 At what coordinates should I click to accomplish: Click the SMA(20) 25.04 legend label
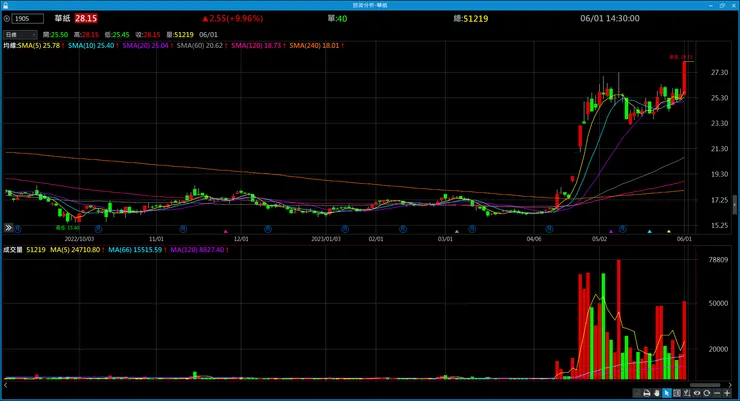click(x=145, y=46)
